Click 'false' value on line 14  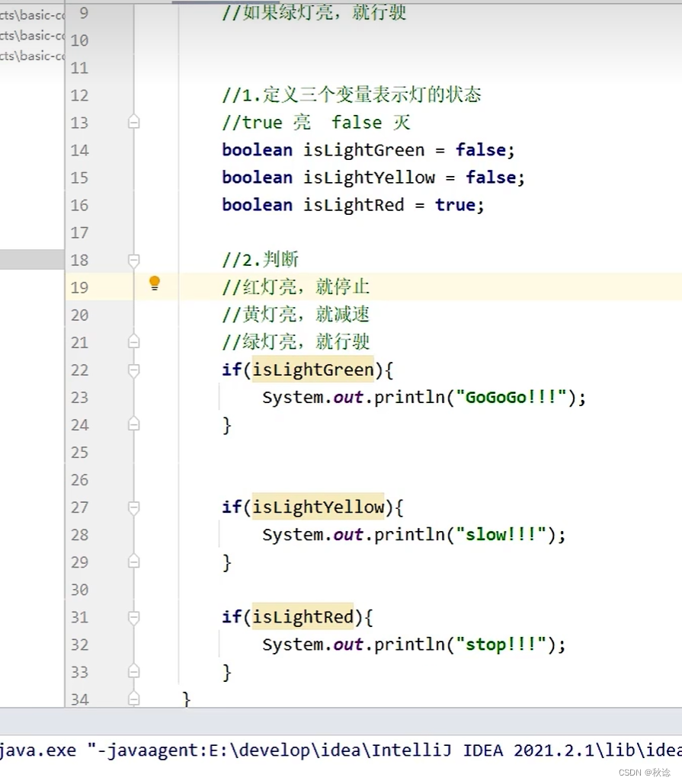pos(481,150)
